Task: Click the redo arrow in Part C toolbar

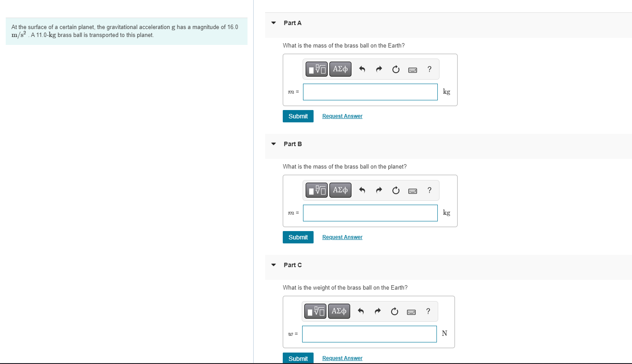Action: coord(377,311)
